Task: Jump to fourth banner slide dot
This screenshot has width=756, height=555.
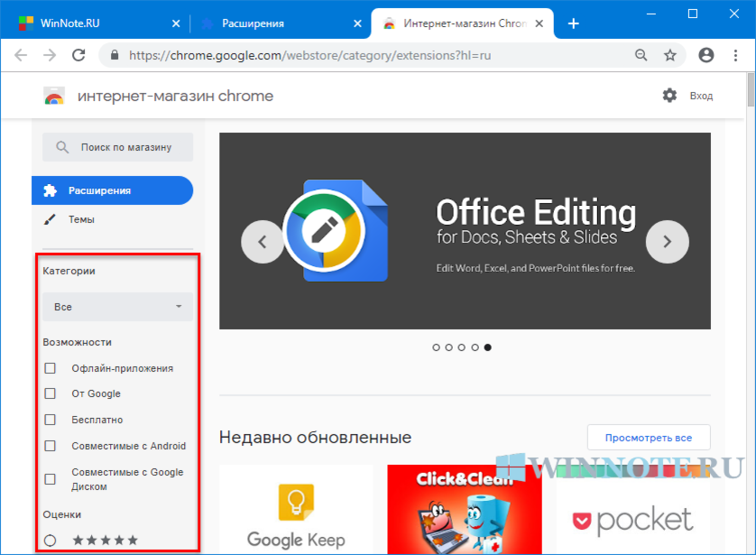Action: 475,347
